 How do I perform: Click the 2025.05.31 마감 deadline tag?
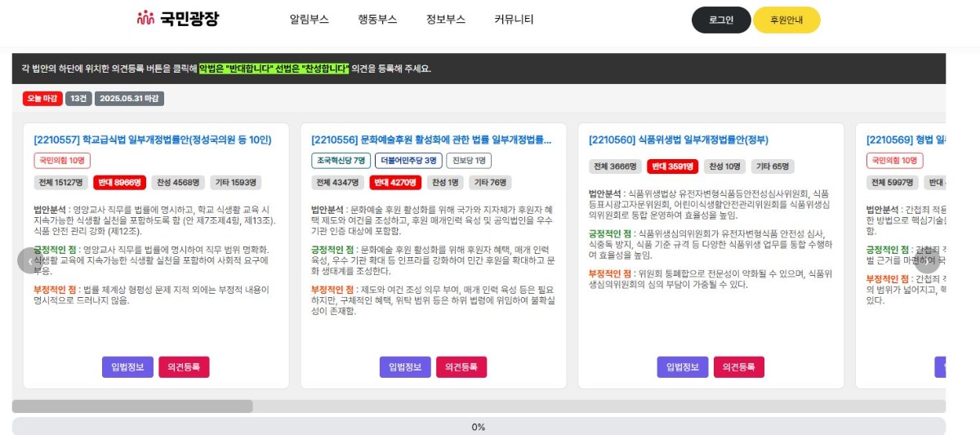(129, 99)
